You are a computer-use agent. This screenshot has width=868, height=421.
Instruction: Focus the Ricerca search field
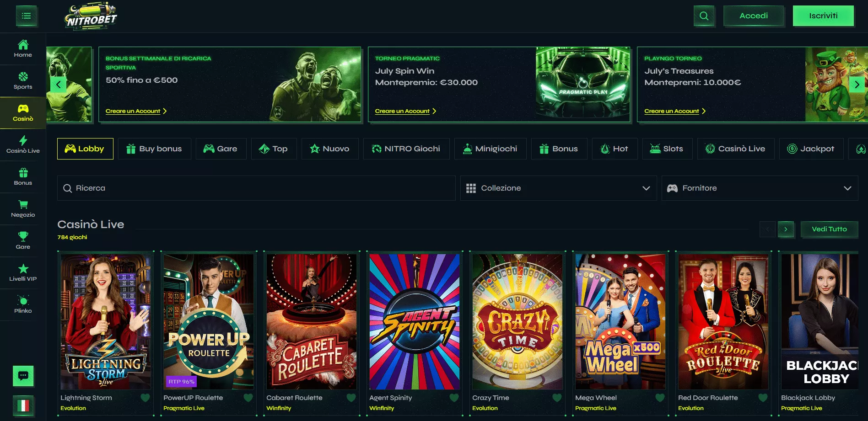(256, 188)
